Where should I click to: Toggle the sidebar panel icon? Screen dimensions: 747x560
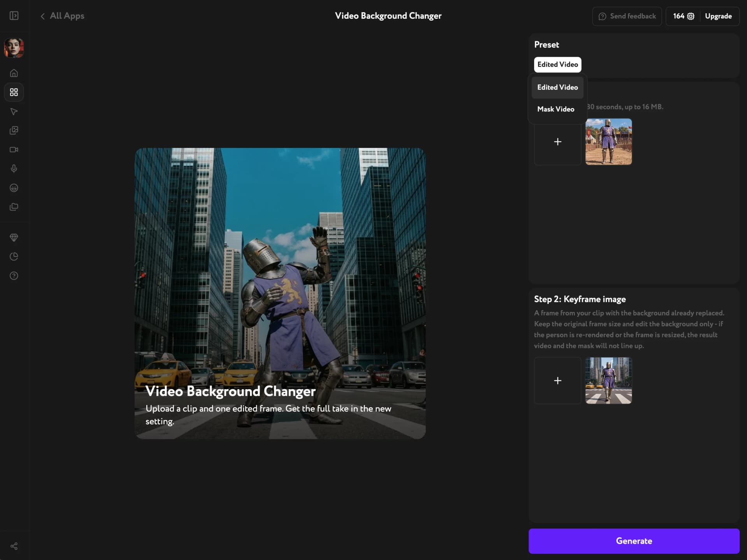coord(14,16)
